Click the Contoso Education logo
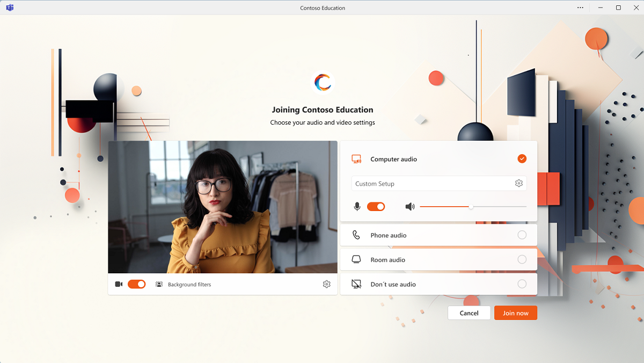 [322, 82]
